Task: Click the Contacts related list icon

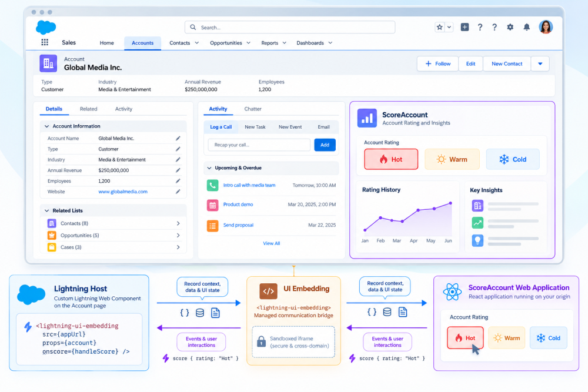Action: tap(52, 223)
